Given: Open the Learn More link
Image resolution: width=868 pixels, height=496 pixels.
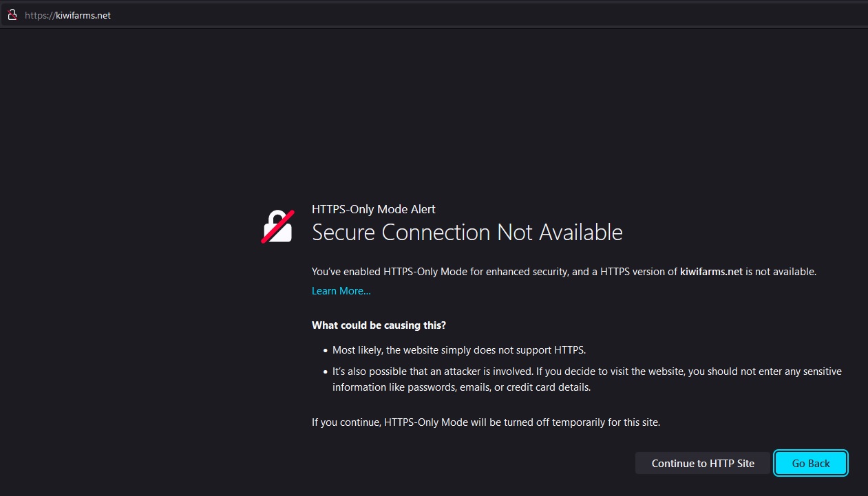Looking at the screenshot, I should pyautogui.click(x=341, y=291).
